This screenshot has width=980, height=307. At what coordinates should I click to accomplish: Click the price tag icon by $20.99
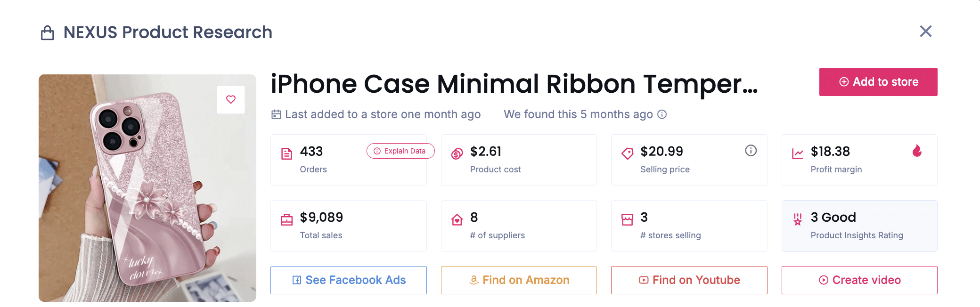pyautogui.click(x=627, y=154)
